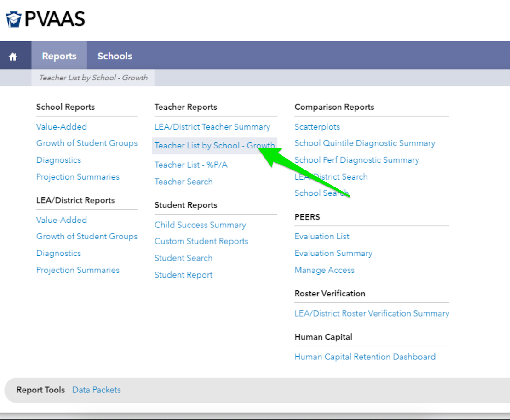Image resolution: width=510 pixels, height=420 pixels.
Task: Open School Reports Projection Summaries
Action: pos(78,177)
